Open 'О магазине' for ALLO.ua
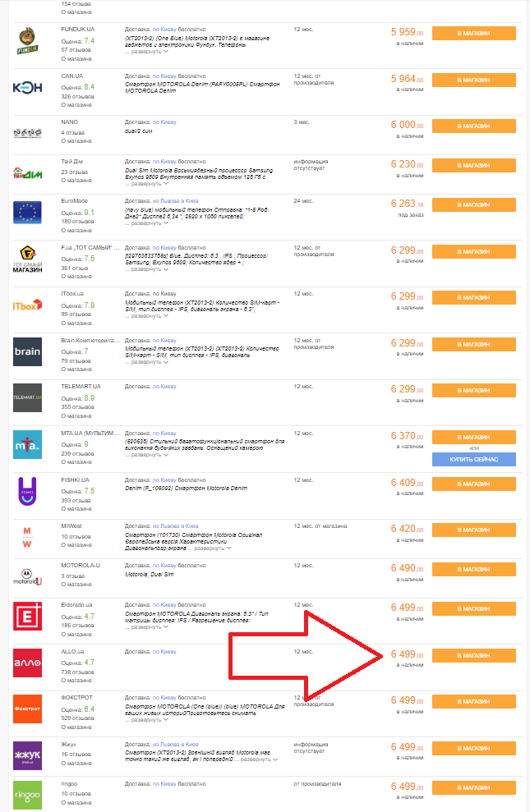Screen dimensions: 530x812 coord(76,681)
